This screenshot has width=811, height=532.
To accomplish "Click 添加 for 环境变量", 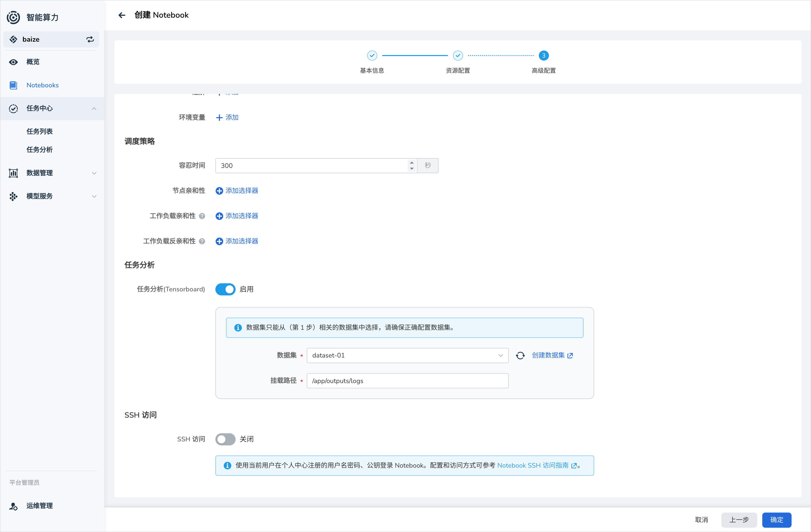I will tap(232, 118).
